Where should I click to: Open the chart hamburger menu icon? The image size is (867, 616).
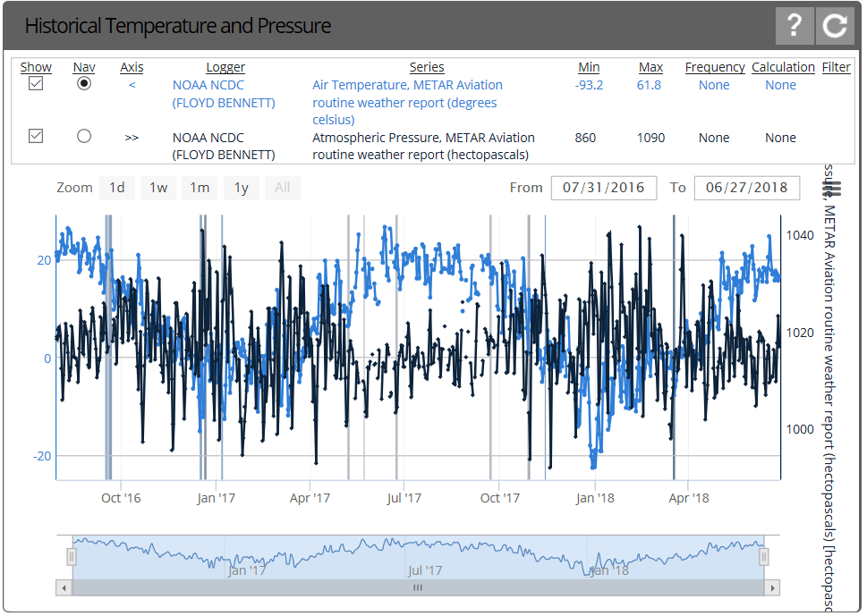(x=832, y=190)
